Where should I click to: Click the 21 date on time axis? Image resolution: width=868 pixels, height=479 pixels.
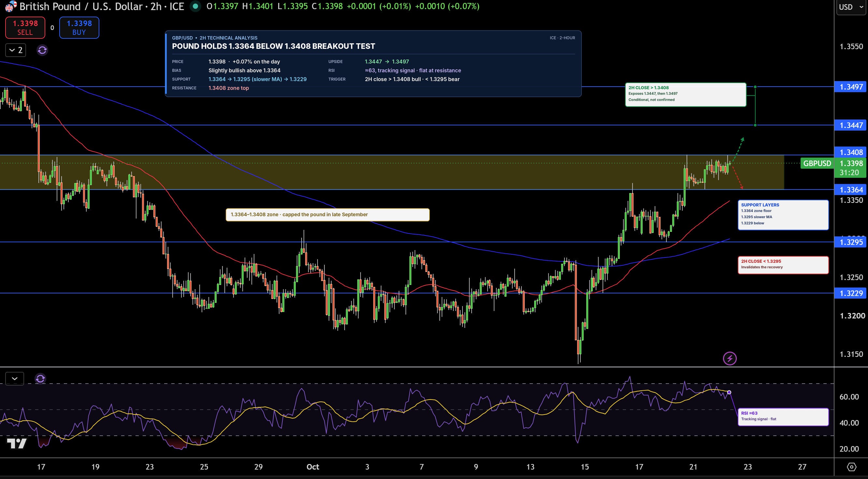coord(693,467)
